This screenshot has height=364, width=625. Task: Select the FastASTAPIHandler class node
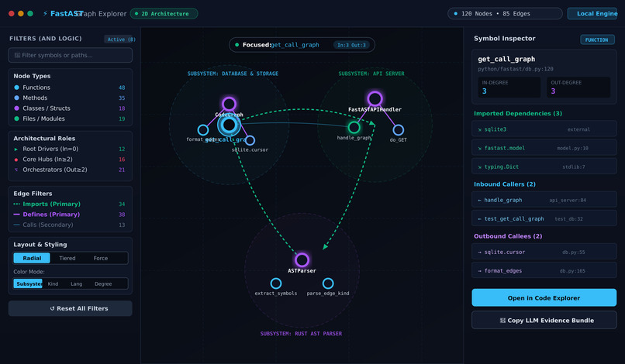point(375,99)
